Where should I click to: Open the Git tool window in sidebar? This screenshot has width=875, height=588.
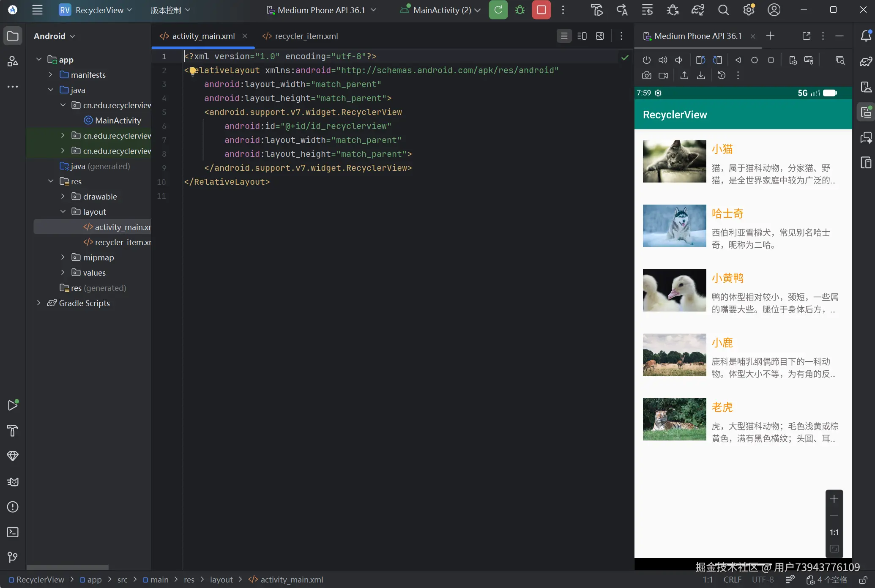13,558
